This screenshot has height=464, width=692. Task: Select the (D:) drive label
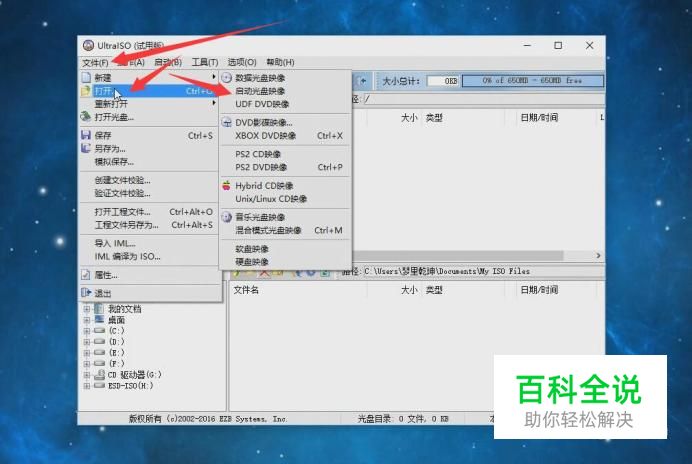coord(117,342)
